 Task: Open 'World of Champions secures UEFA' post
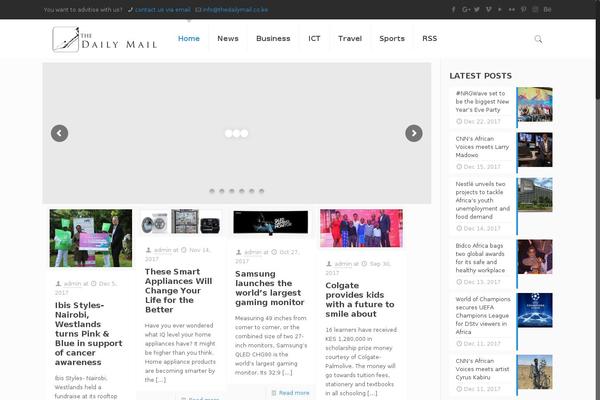[x=483, y=315]
